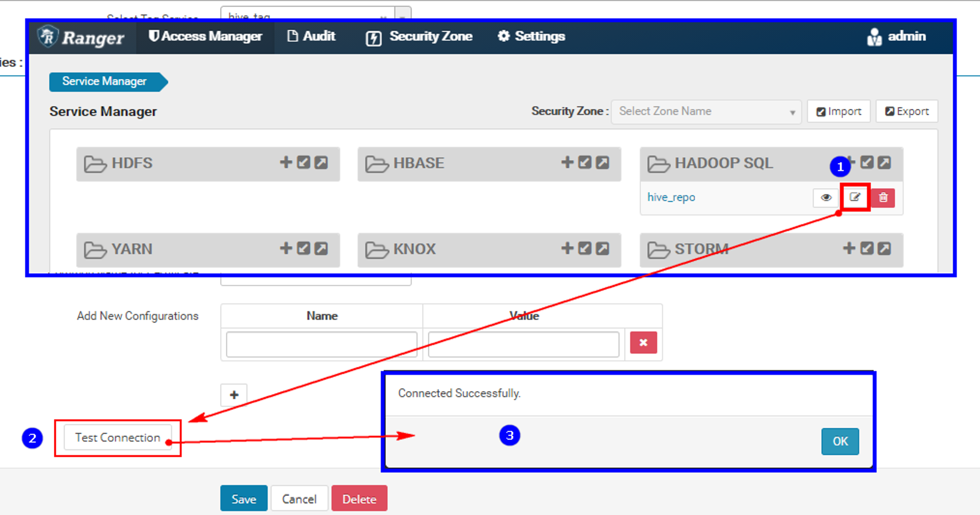Image resolution: width=980 pixels, height=515 pixels.
Task: Click the Import button
Action: point(839,111)
